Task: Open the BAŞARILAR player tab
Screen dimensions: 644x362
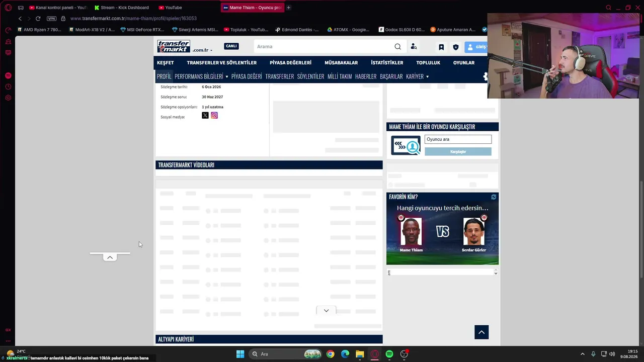Action: coord(391,76)
